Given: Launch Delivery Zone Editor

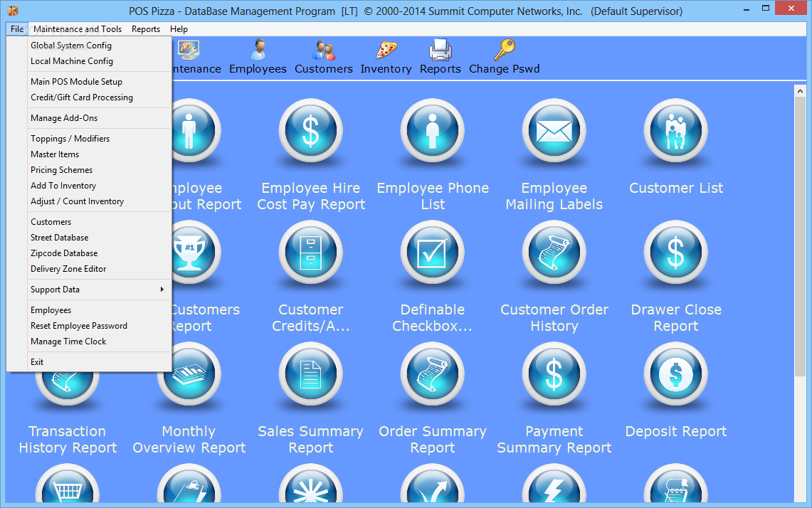Looking at the screenshot, I should [x=98, y=269].
